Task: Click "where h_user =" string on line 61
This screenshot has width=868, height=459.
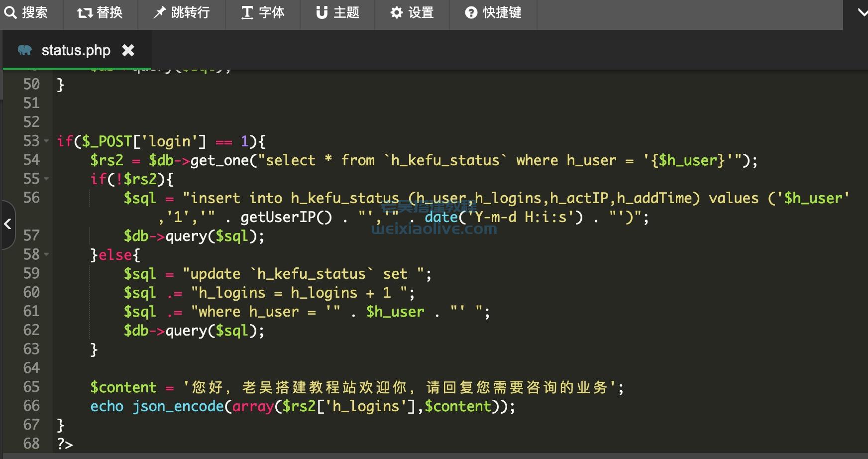Action: point(266,312)
